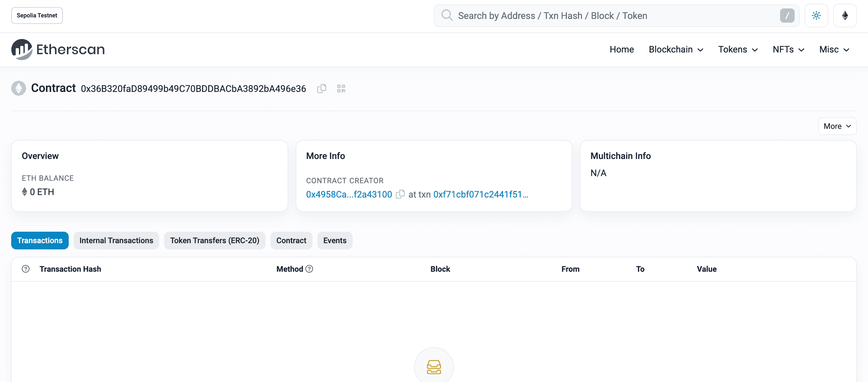Image resolution: width=868 pixels, height=382 pixels.
Task: Open creation txn 0xf71cbf071c2441f51 link
Action: (x=481, y=194)
